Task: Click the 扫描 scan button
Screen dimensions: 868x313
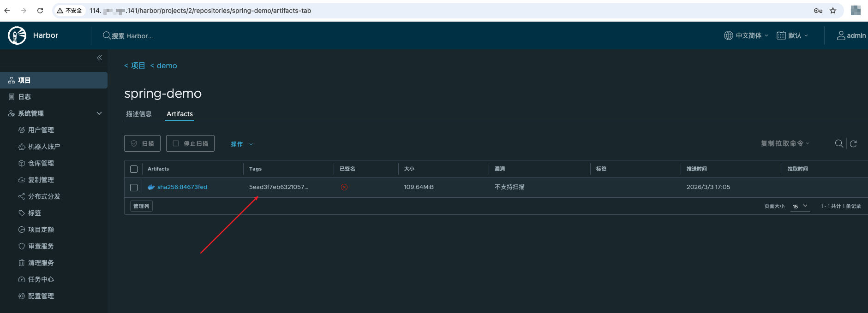Action: [142, 143]
